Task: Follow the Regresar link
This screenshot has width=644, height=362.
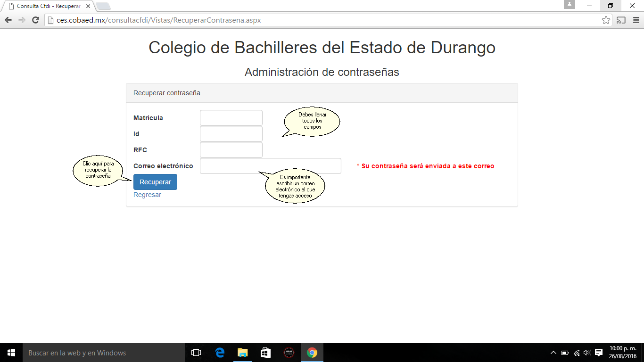Action: [147, 195]
